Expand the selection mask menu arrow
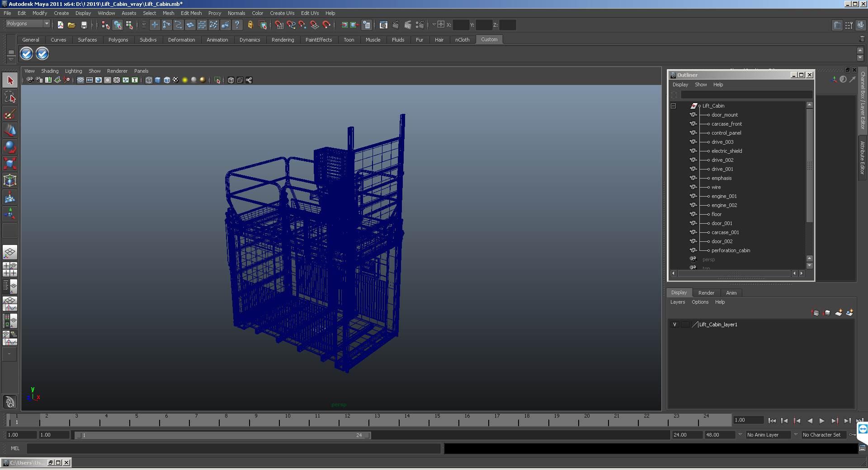 click(144, 25)
